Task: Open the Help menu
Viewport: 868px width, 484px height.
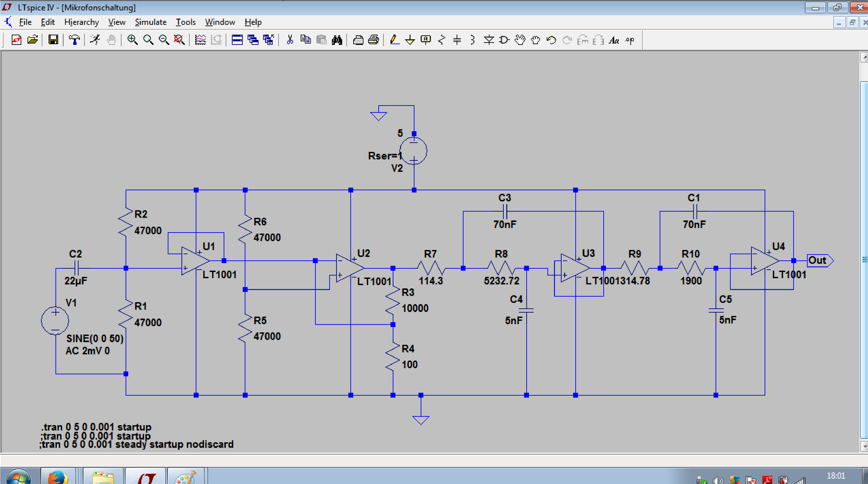Action: click(253, 22)
